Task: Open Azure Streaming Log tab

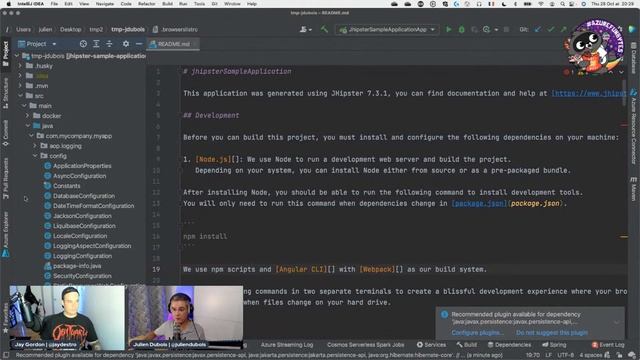Action: coord(287,345)
